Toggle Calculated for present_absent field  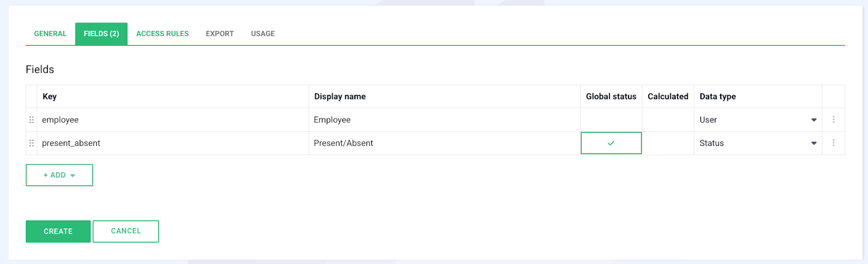click(667, 143)
